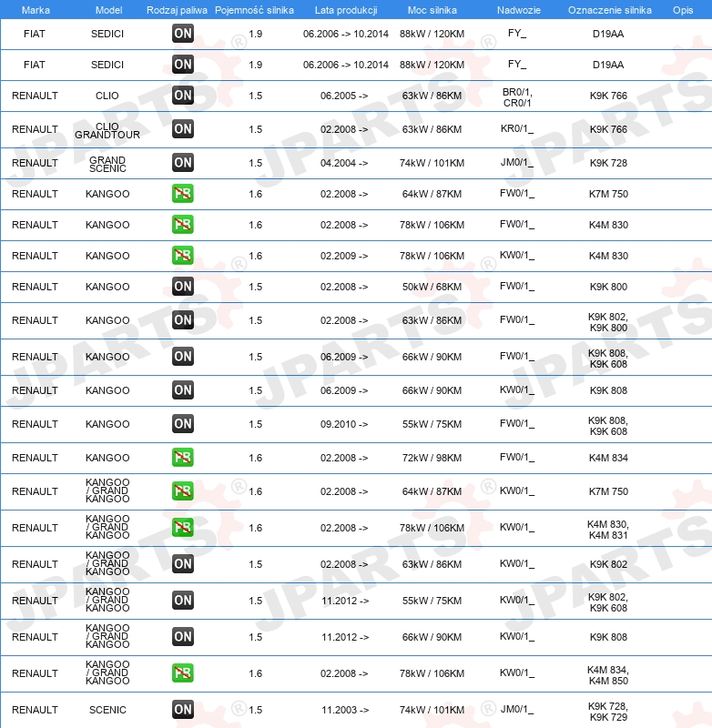Select the CLIO GRANDTOUR model cell
Viewport: 712px width, 728px height.
(x=107, y=130)
